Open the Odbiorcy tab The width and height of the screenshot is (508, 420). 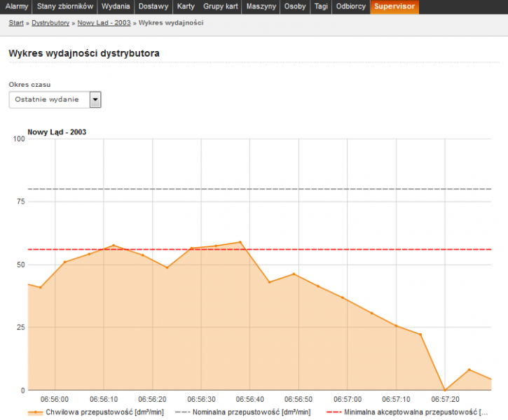click(x=351, y=6)
